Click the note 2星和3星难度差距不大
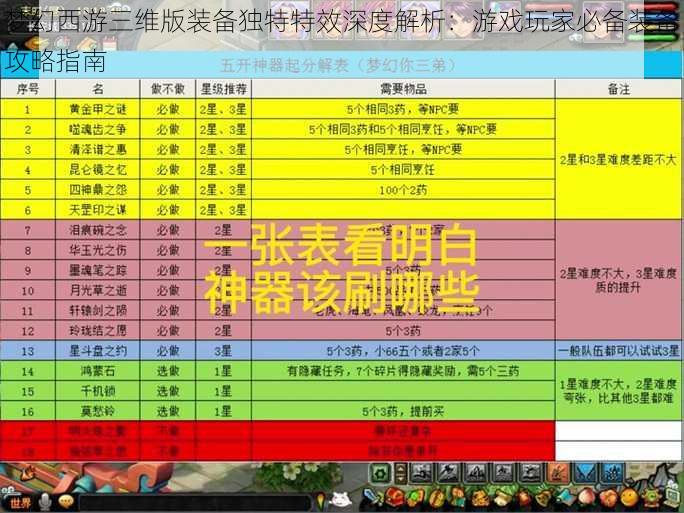 [x=619, y=160]
